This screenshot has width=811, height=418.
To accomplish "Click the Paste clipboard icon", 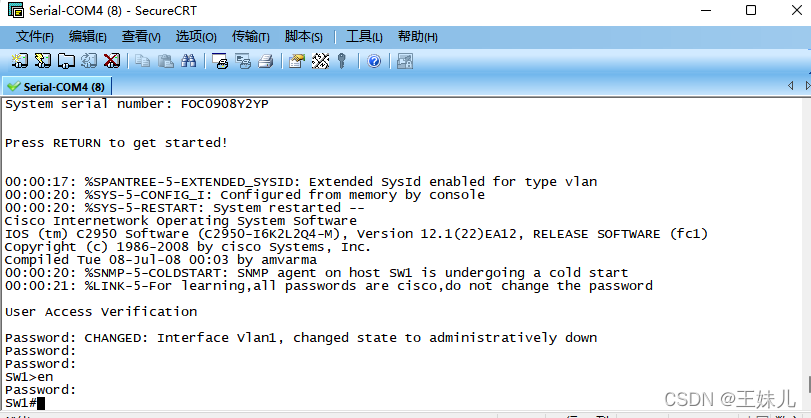I will click(166, 61).
